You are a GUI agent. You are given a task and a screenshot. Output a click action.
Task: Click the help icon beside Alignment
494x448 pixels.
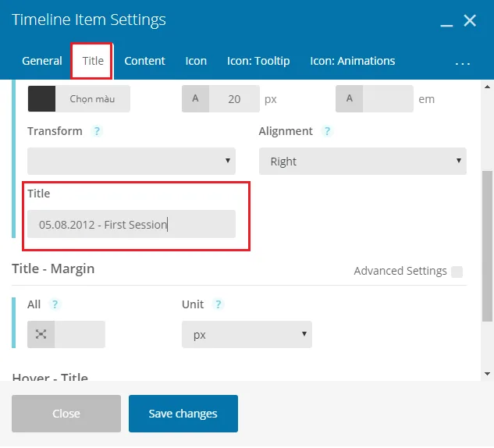pyautogui.click(x=327, y=131)
